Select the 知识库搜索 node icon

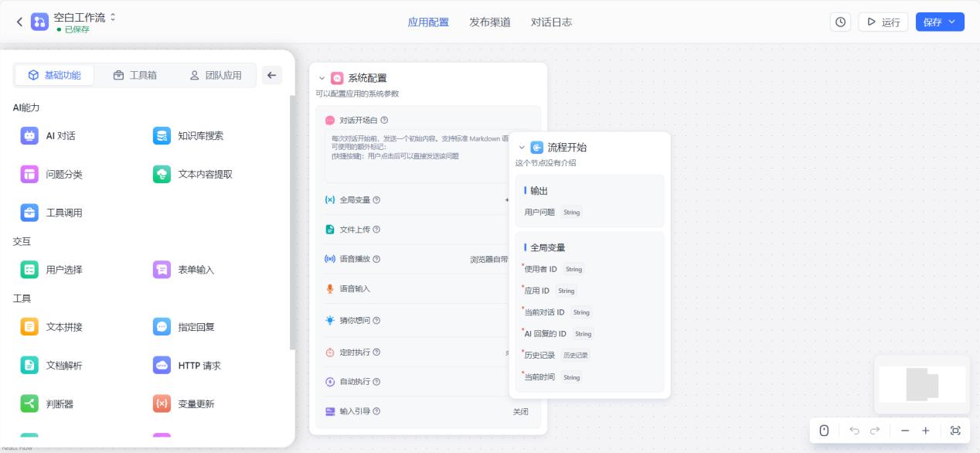click(x=162, y=136)
